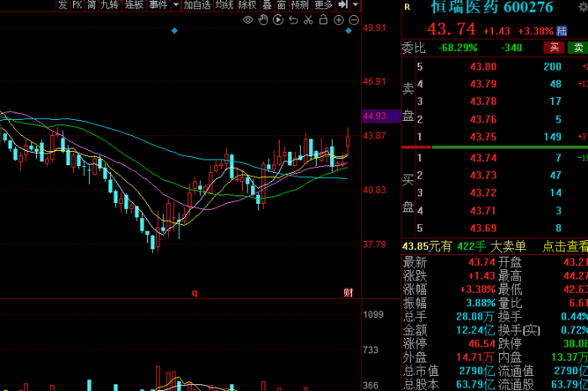Click the 财 marker on the timeline
This screenshot has height=391, width=588.
coord(349,292)
